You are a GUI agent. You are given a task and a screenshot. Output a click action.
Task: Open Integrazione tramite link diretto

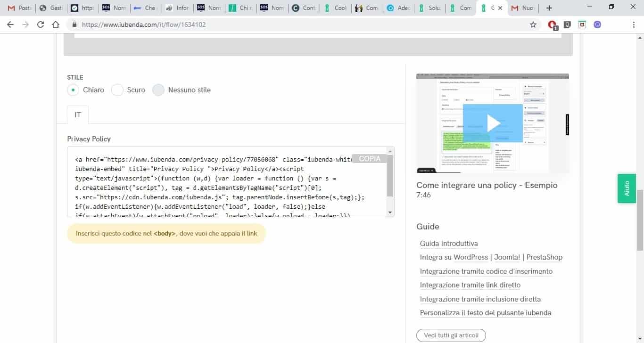[x=470, y=285]
